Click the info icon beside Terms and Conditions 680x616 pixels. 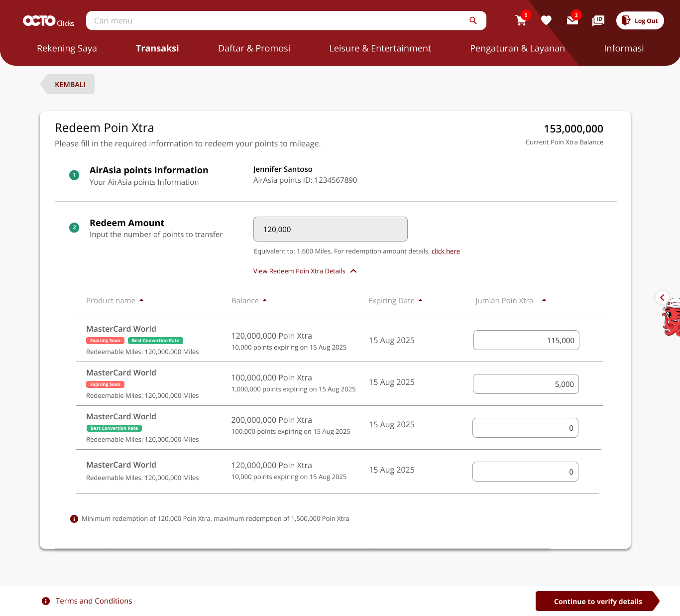click(x=46, y=601)
